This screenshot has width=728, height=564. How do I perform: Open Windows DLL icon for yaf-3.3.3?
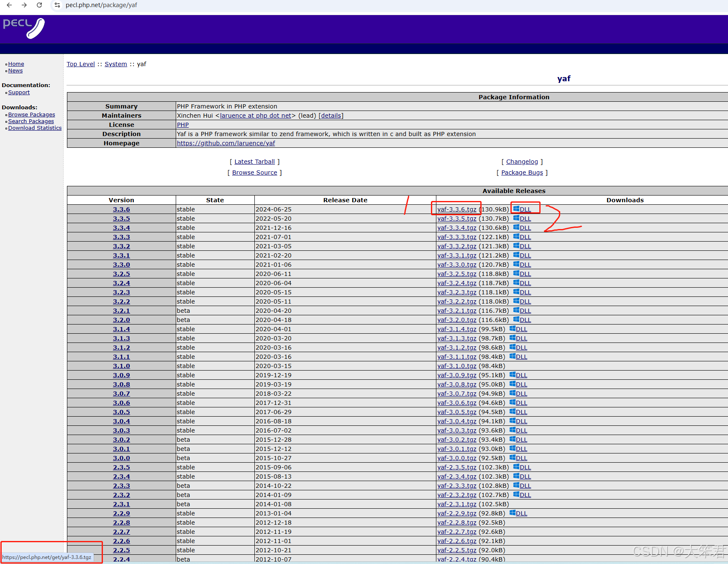(516, 237)
